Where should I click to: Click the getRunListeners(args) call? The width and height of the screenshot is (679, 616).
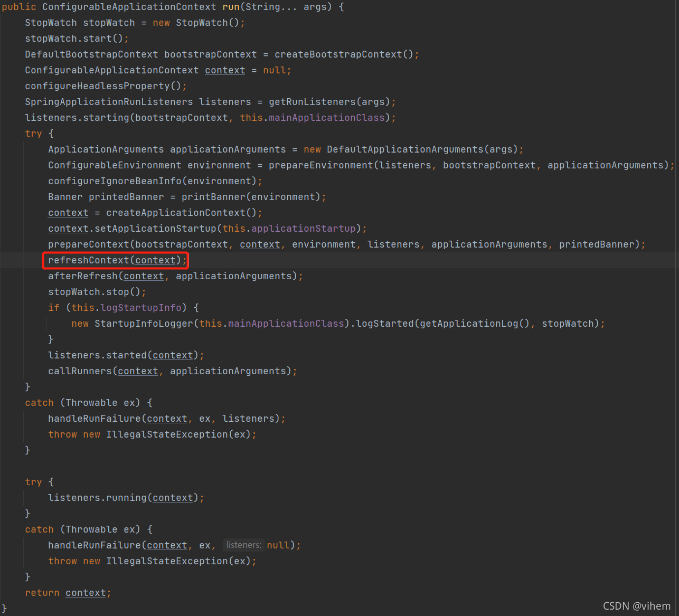[329, 102]
